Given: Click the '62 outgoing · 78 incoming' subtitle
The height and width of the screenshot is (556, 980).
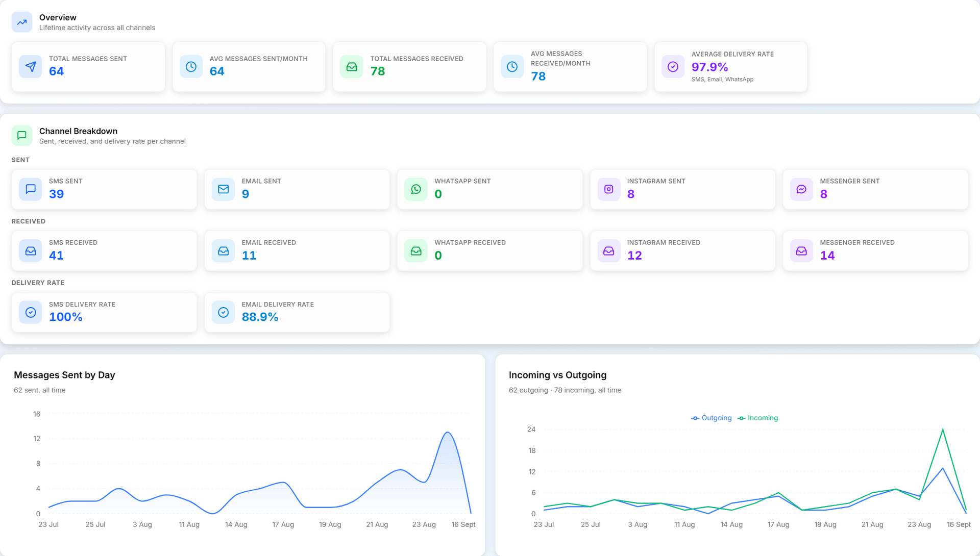Looking at the screenshot, I should [x=565, y=390].
